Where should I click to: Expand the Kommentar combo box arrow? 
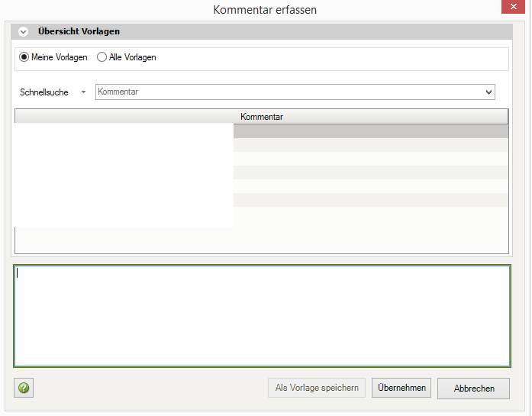[488, 92]
